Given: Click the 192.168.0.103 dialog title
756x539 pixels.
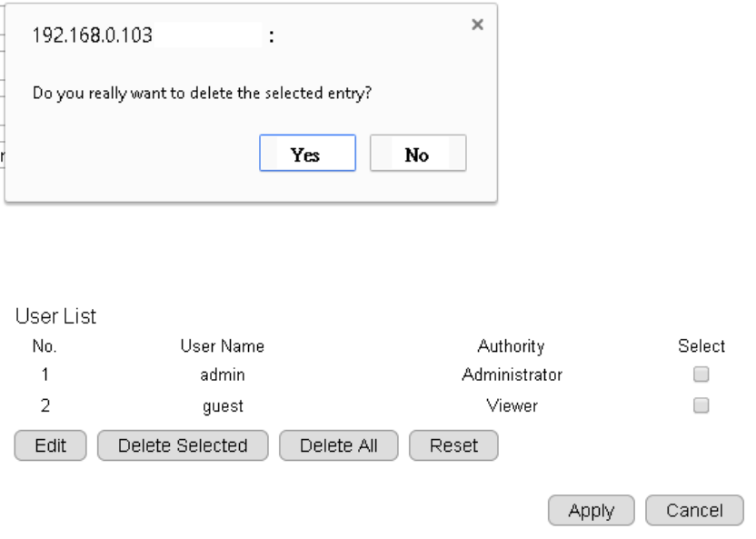Looking at the screenshot, I should [93, 37].
